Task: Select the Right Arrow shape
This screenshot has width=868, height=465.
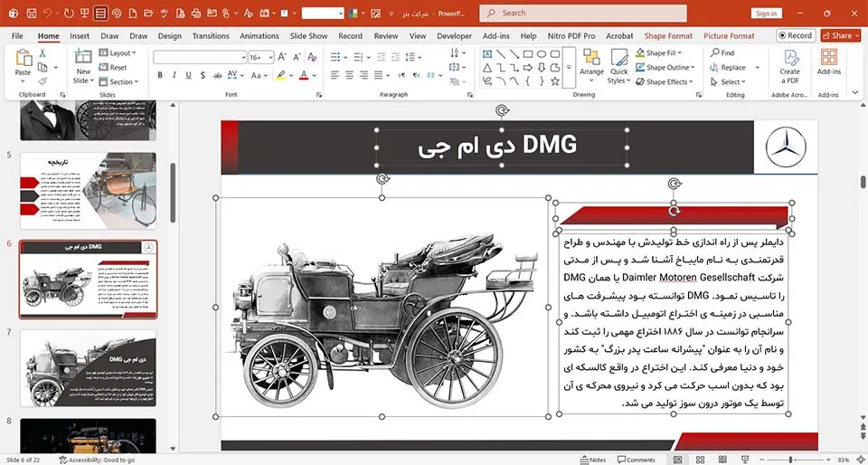Action: click(x=528, y=68)
